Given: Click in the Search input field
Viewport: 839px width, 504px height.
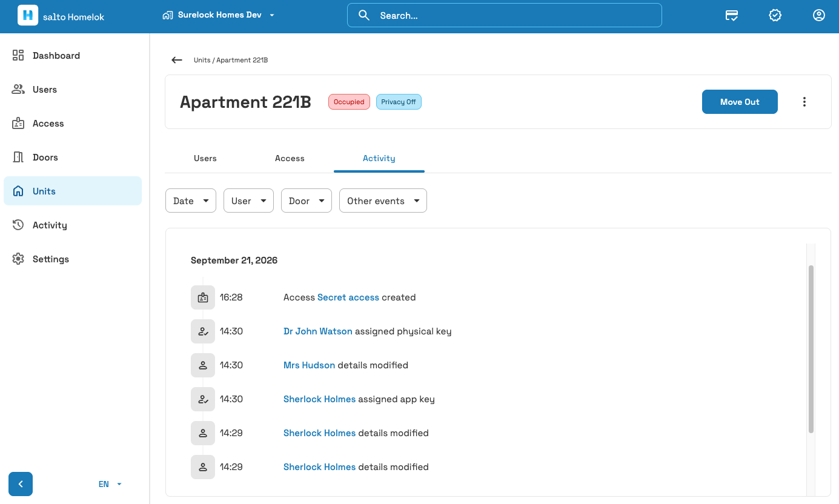Looking at the screenshot, I should click(505, 16).
